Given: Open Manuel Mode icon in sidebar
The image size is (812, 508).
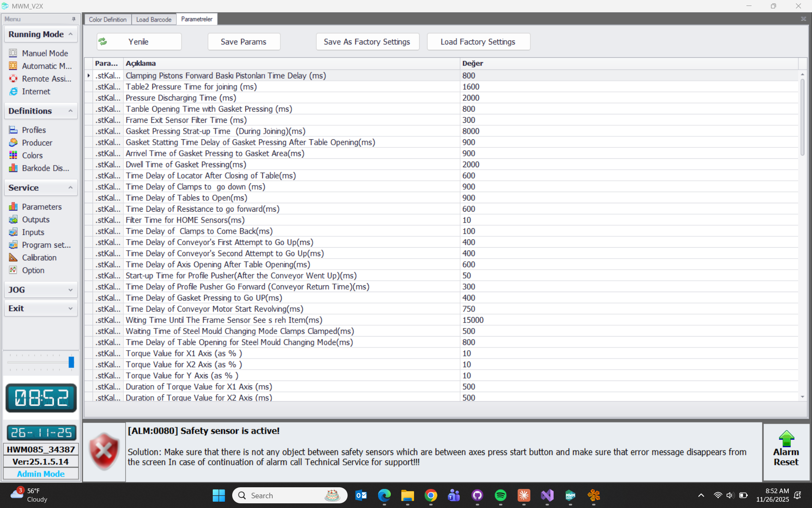Looking at the screenshot, I should (13, 53).
